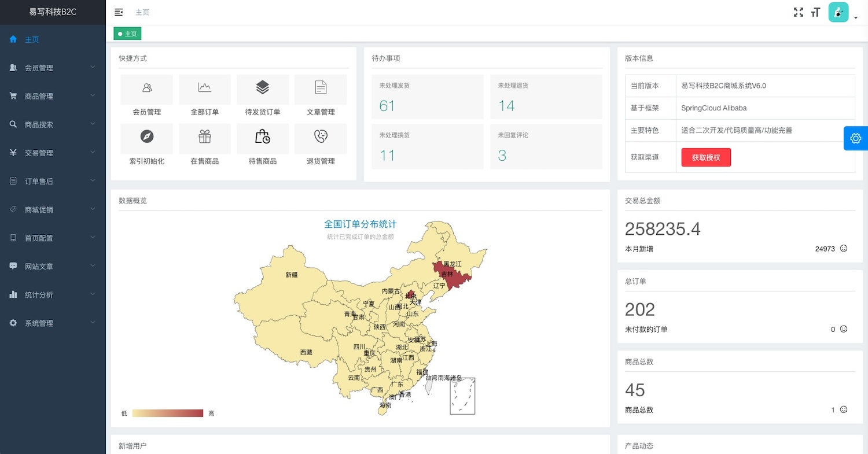Open the 系统管理 sidebar menu item
The height and width of the screenshot is (454, 868).
53,323
